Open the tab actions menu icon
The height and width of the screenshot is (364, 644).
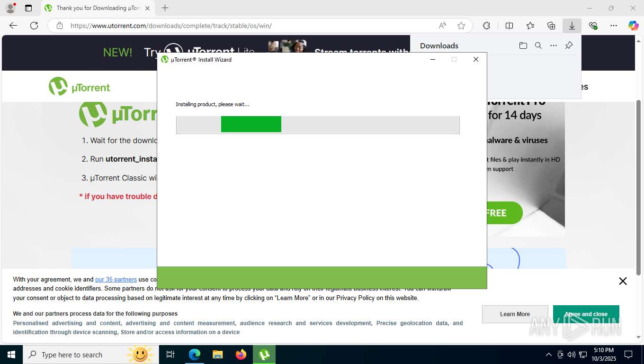28,8
